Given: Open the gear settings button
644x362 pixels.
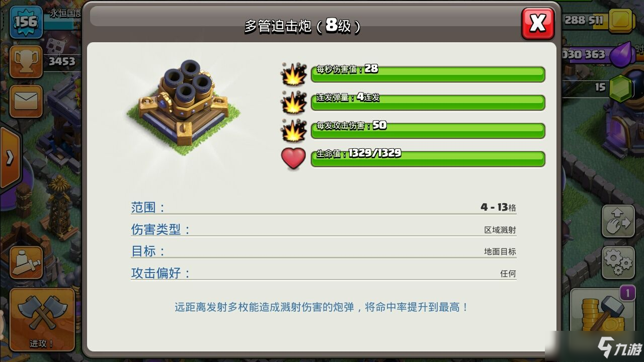Looking at the screenshot, I should point(618,261).
